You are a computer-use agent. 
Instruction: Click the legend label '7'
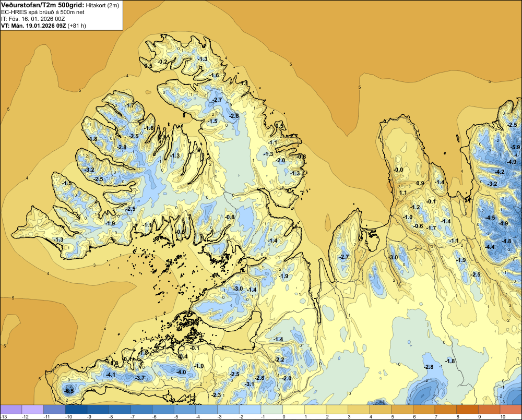(436, 417)
